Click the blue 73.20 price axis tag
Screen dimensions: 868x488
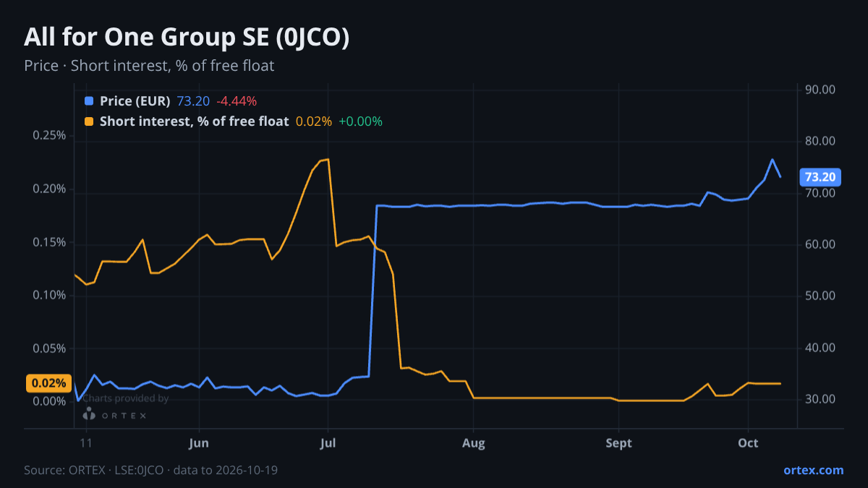pyautogui.click(x=820, y=176)
